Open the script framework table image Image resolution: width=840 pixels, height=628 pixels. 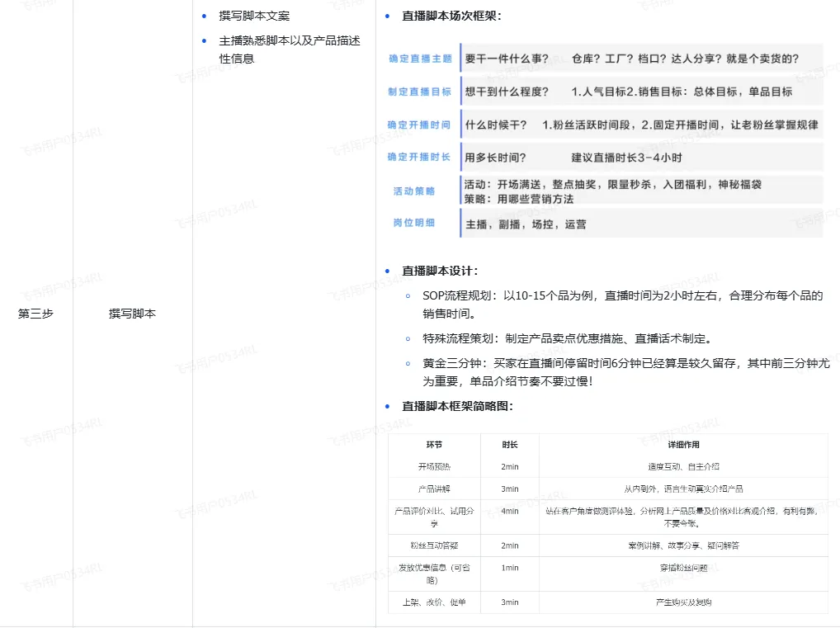[608, 523]
